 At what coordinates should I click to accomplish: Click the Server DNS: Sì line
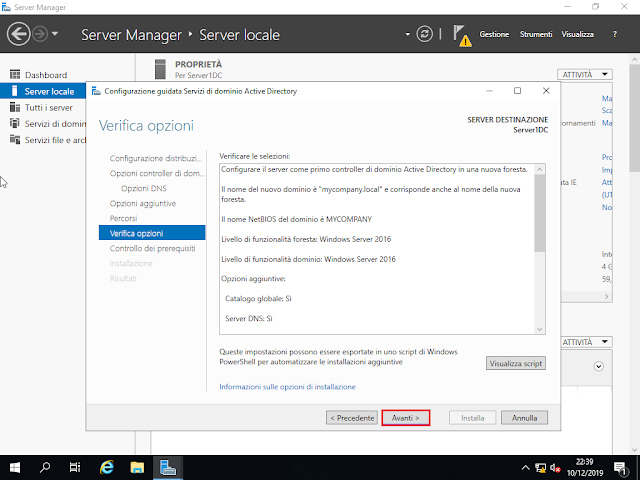(x=249, y=318)
